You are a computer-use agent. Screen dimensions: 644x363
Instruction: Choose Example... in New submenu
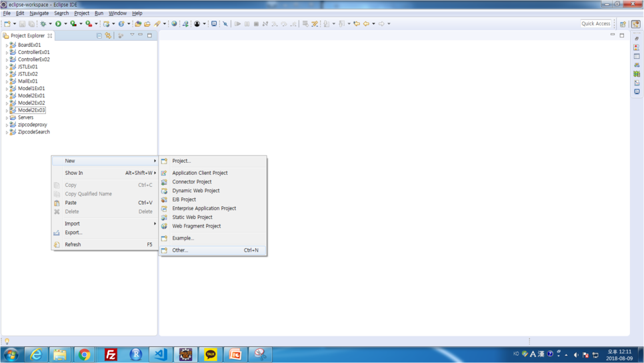tap(213, 238)
